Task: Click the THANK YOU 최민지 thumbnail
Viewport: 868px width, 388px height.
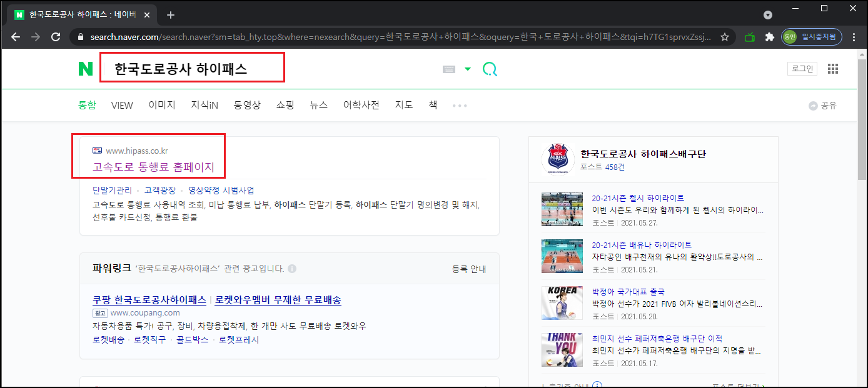Action: click(562, 350)
